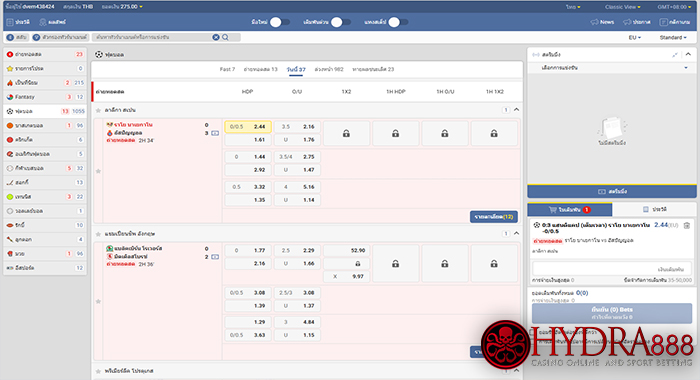Open live stream icon beside score 2
The height and width of the screenshot is (380, 700).
[x=215, y=257]
